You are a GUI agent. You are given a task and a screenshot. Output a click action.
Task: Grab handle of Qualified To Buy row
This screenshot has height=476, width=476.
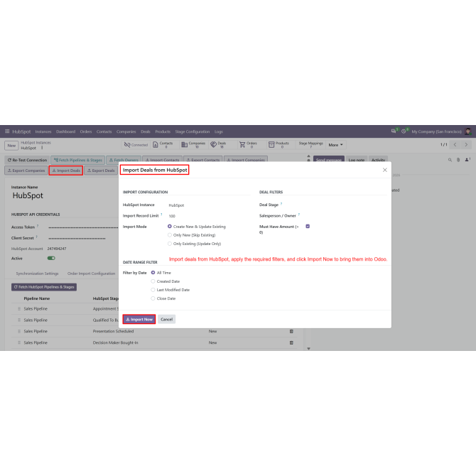coord(19,320)
